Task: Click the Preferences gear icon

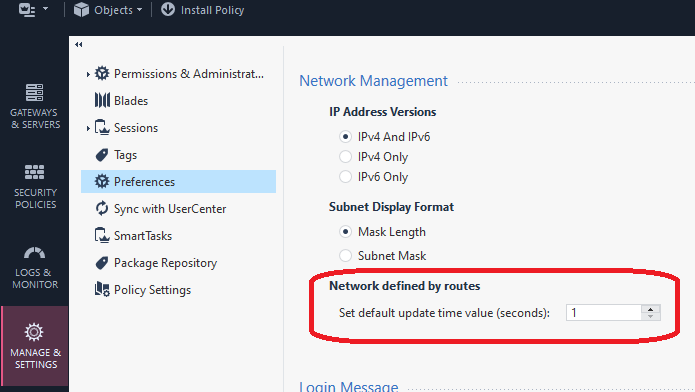Action: [x=102, y=181]
